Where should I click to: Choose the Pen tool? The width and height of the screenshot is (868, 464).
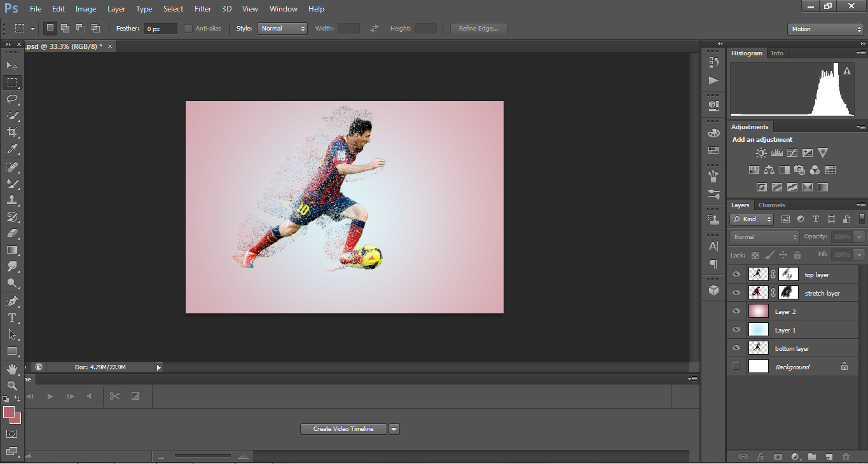pyautogui.click(x=11, y=301)
